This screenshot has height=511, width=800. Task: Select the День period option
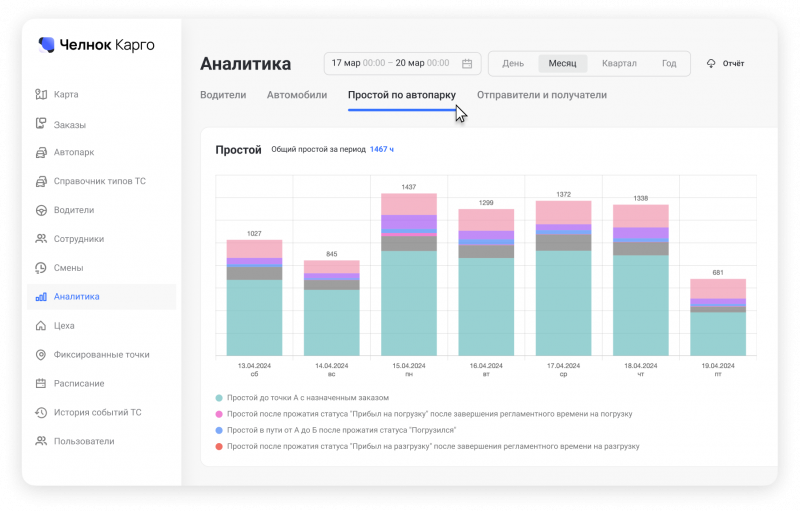click(513, 64)
